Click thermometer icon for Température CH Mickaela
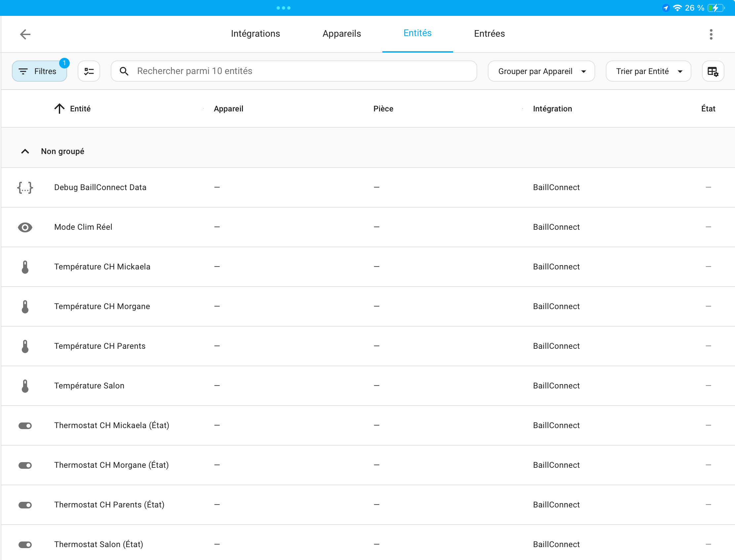Viewport: 735px width, 560px height. click(25, 267)
